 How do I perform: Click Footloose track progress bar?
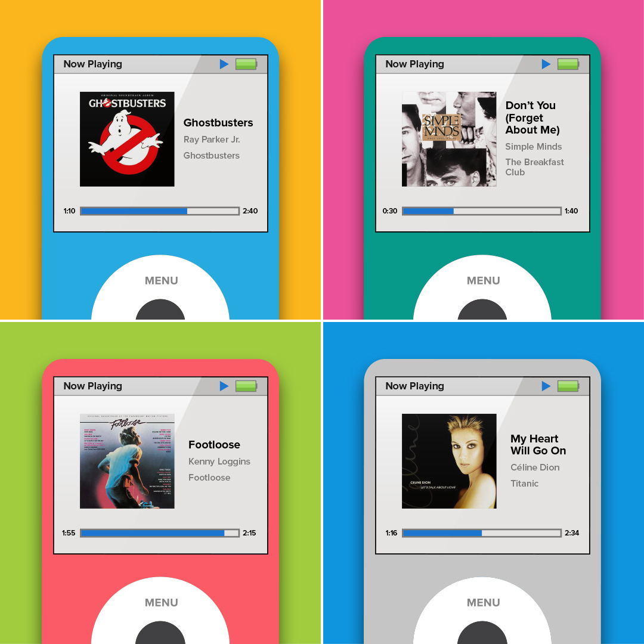[x=160, y=533]
